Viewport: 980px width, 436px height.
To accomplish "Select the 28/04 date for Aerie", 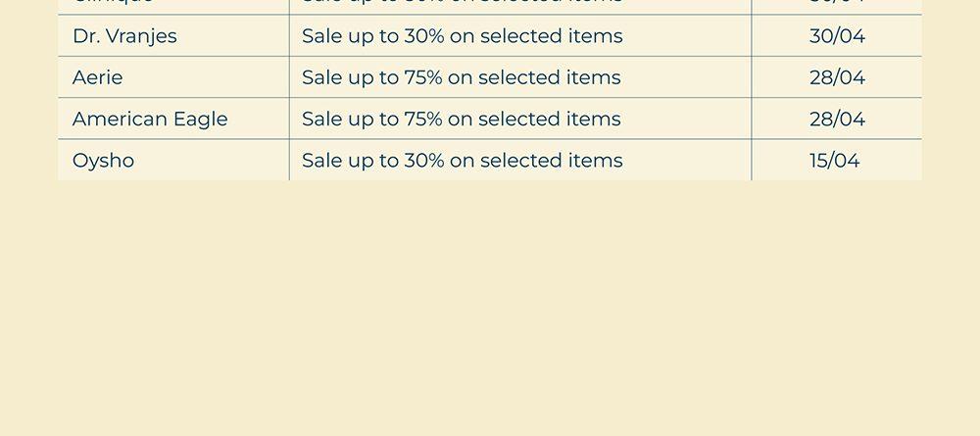I will pyautogui.click(x=837, y=77).
